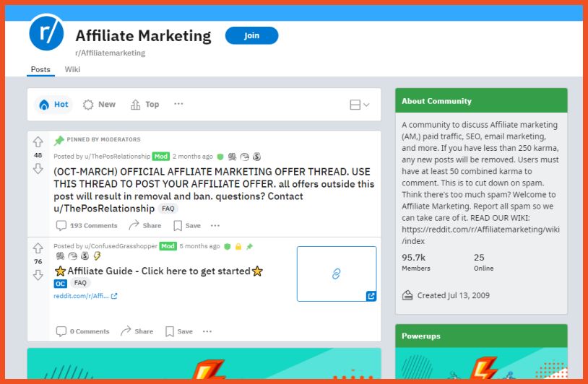The image size is (588, 384).
Task: Open 193 Comments on the offer thread
Action: 87,225
